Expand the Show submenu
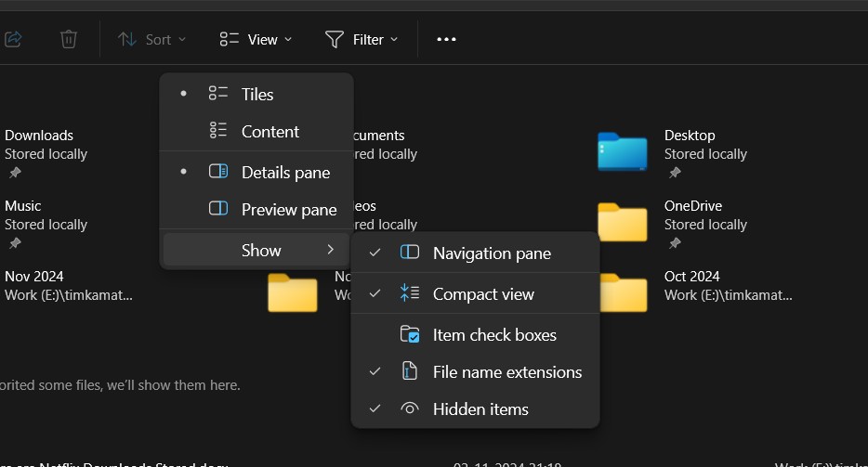Viewport: 868px width, 467px height. tap(256, 250)
